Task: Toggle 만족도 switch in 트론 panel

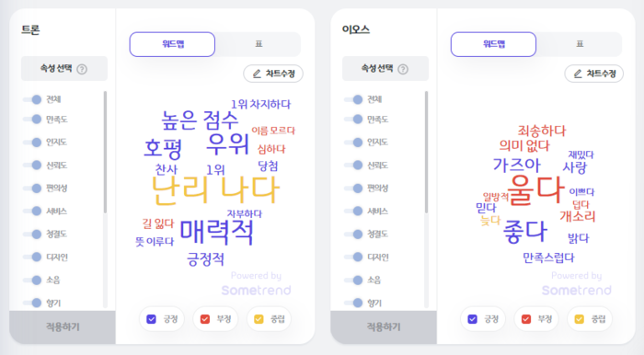Action: [x=32, y=120]
